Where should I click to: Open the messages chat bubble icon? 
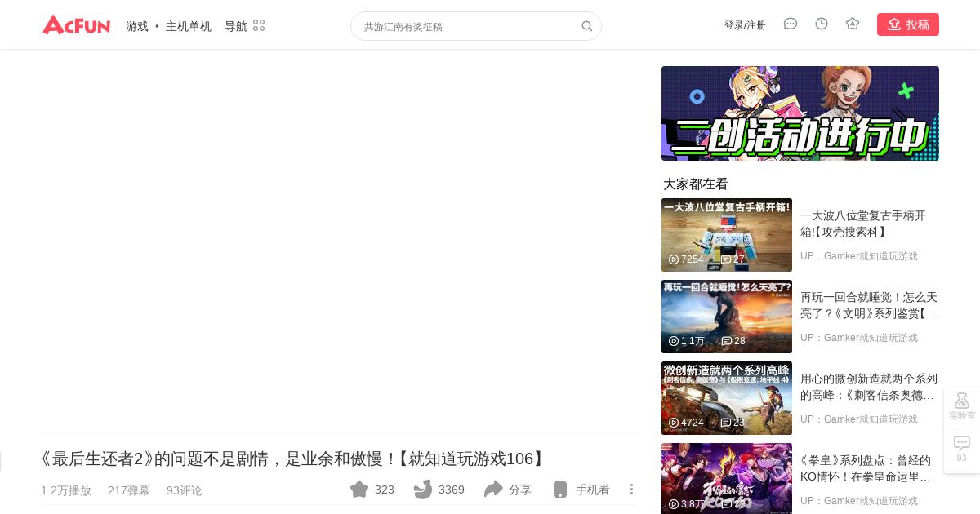pyautogui.click(x=791, y=24)
